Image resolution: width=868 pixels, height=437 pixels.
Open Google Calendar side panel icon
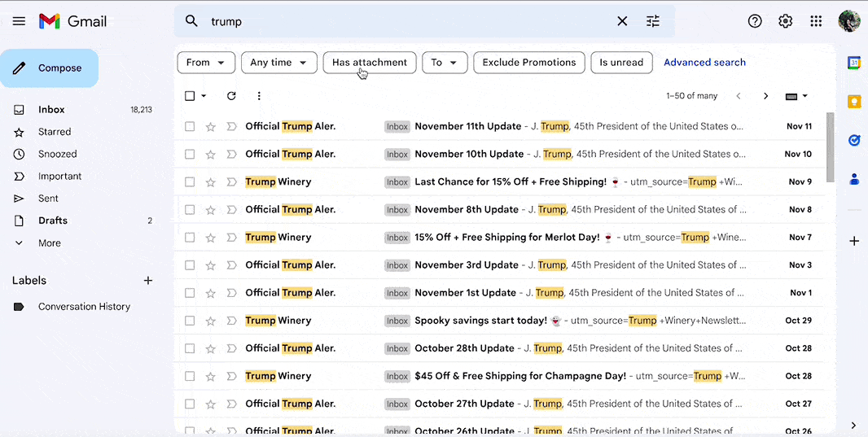click(x=853, y=63)
